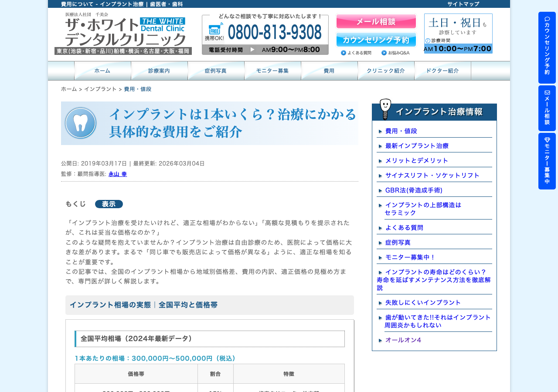558x392 pixels.
Task: Open sidebar link 費用・値段
Action: point(401,131)
